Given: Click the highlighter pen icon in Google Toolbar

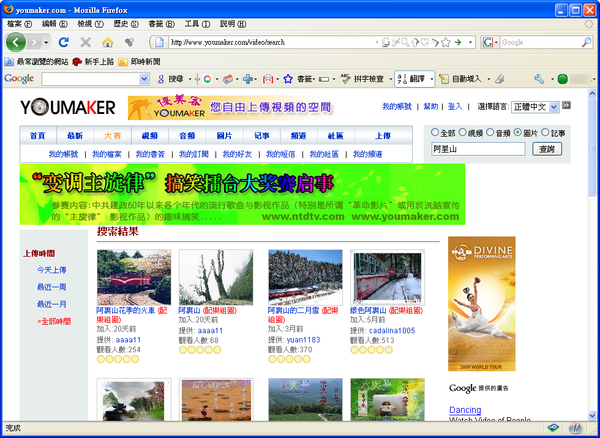Looking at the screenshot, I should pyautogui.click(x=499, y=79).
